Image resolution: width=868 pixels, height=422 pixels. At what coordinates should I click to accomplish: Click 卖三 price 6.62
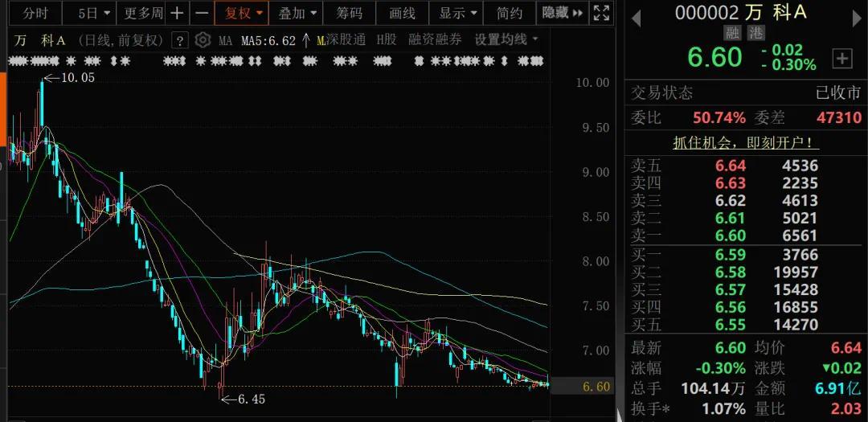point(730,200)
